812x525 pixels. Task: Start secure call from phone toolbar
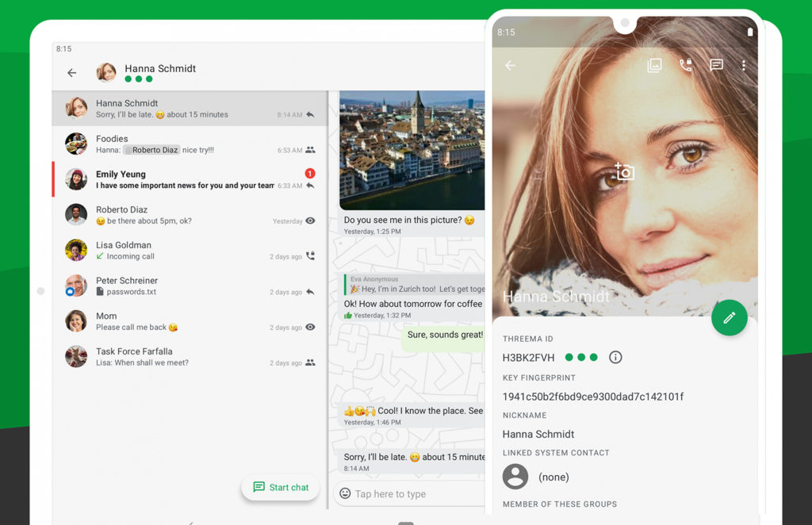(685, 65)
